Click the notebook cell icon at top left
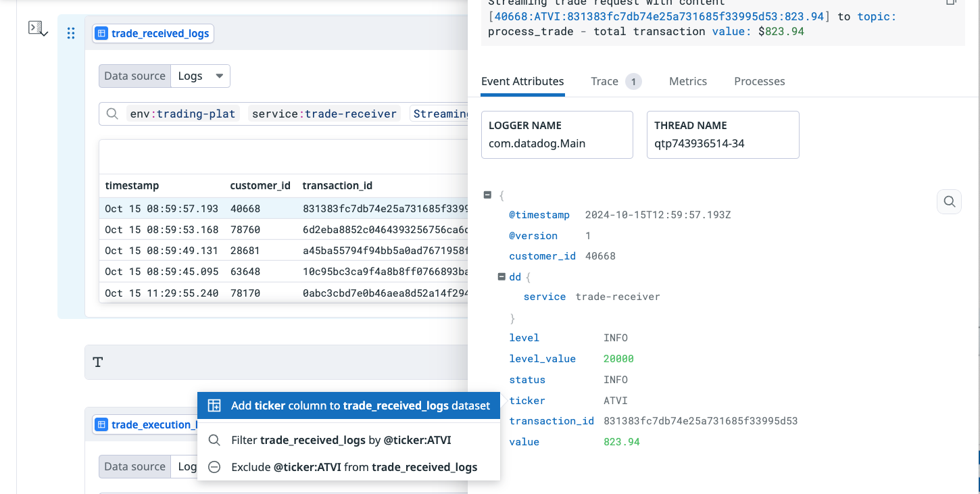This screenshot has width=980, height=494. click(x=37, y=28)
